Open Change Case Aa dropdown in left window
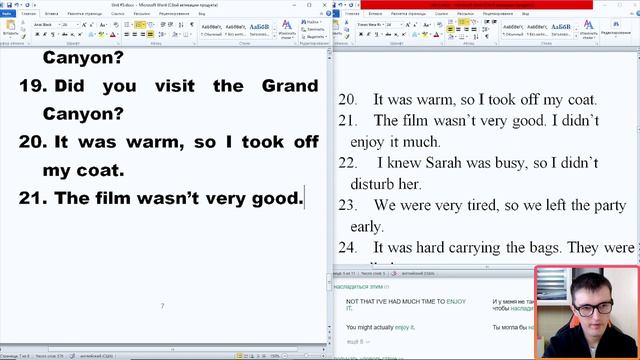This screenshot has width=640, height=360. coord(103,25)
